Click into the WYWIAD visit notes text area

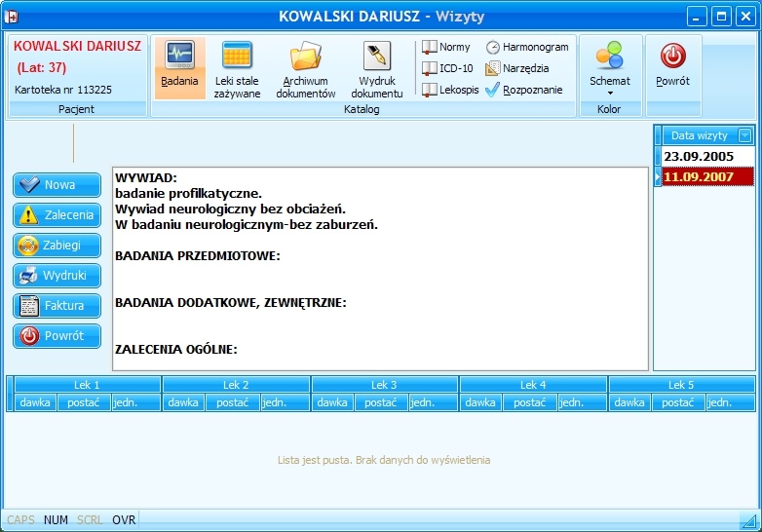tap(381, 269)
